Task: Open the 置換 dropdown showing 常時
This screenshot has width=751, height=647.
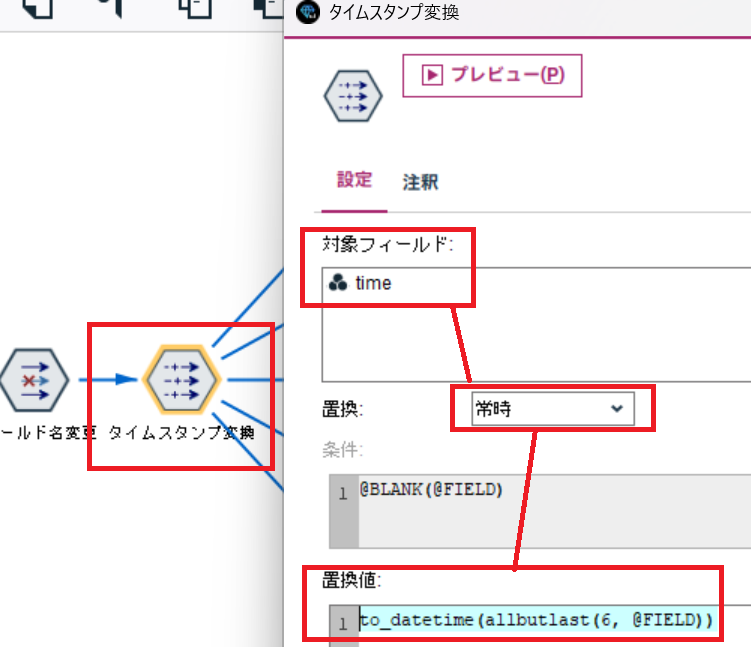Action: tap(553, 409)
